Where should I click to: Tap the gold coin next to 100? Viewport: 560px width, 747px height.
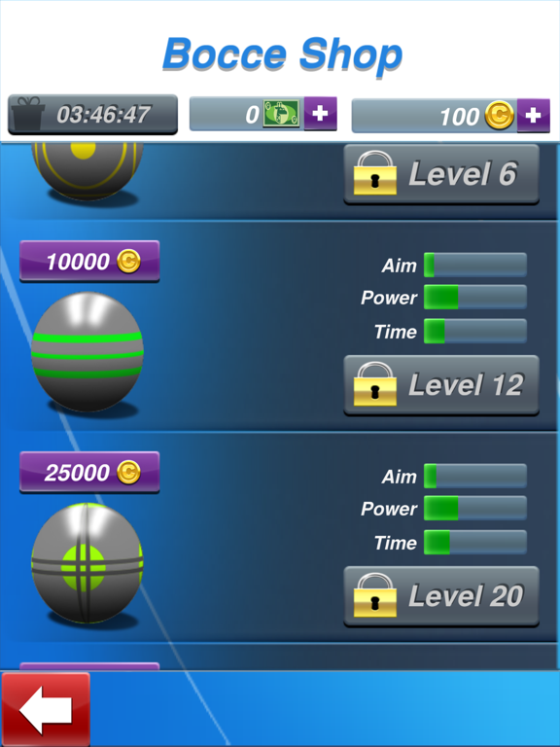(499, 116)
